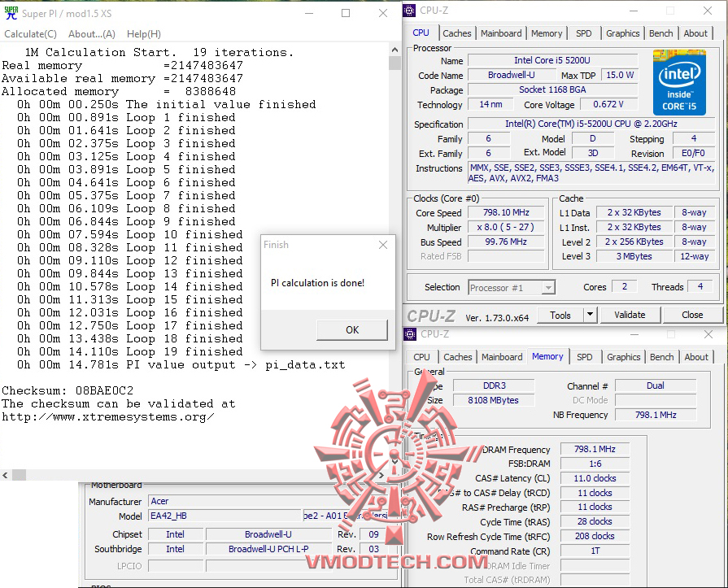Open About tab in upper CPU-Z window
The image size is (728, 588).
(695, 33)
